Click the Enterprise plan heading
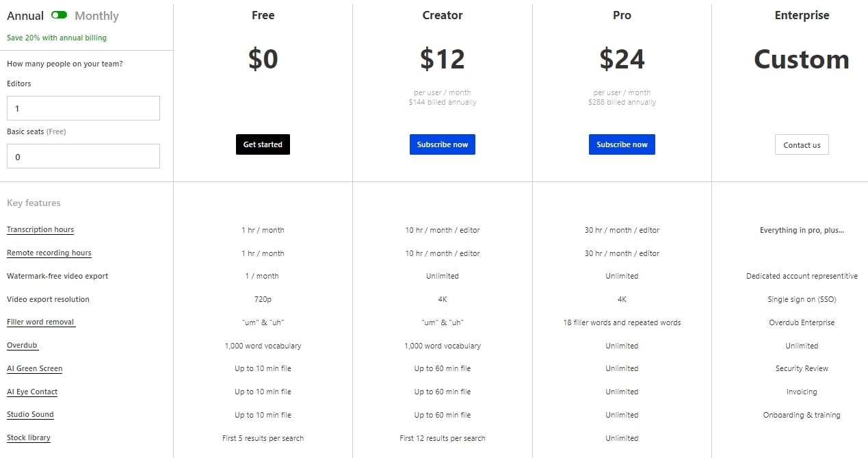868x458 pixels. 802,15
